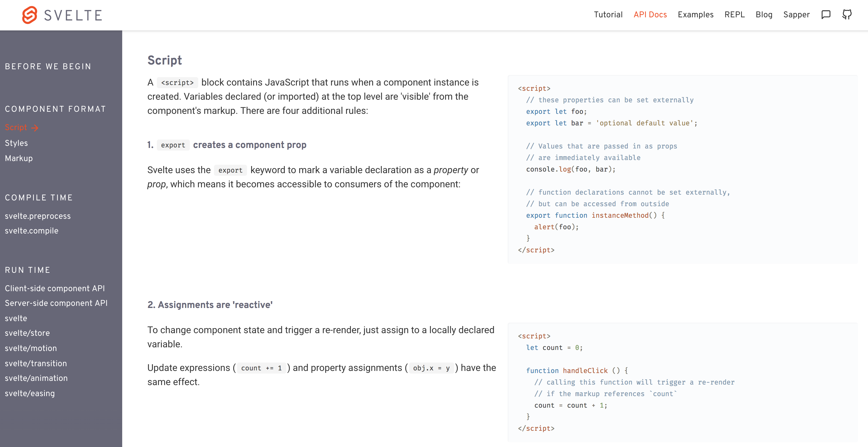Navigate to svelte/transition section
The height and width of the screenshot is (447, 868).
(36, 363)
